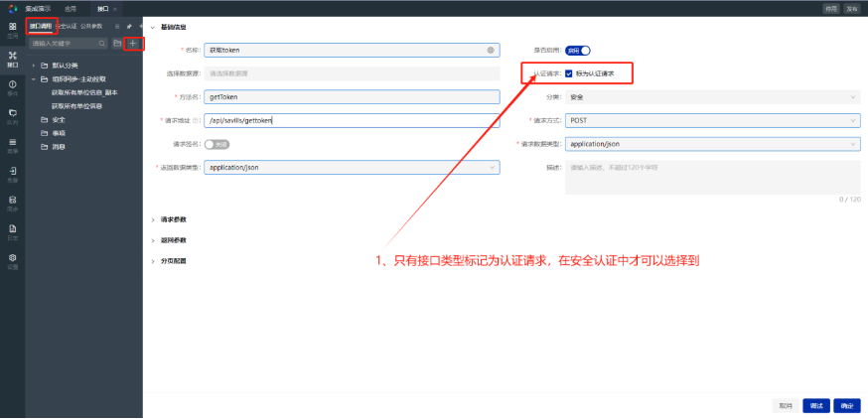Open the 接口 section in the sidebar
Image resolution: width=868 pixels, height=419 pixels.
(12, 59)
